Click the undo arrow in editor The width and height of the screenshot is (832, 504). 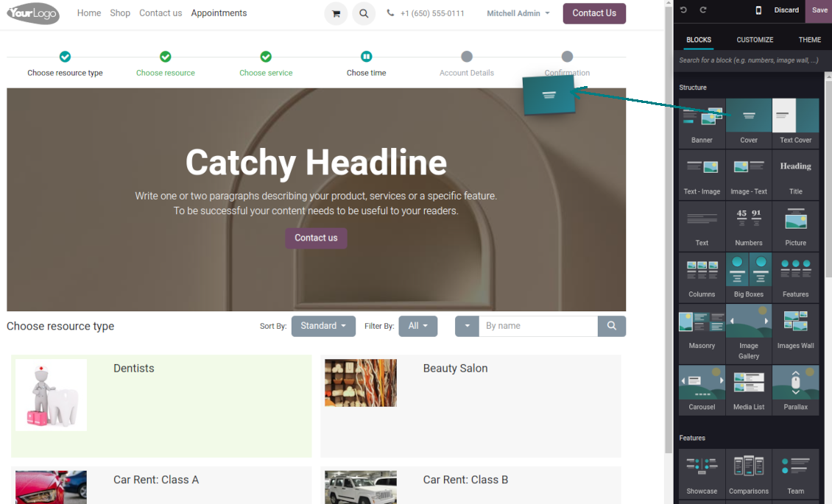click(x=683, y=10)
